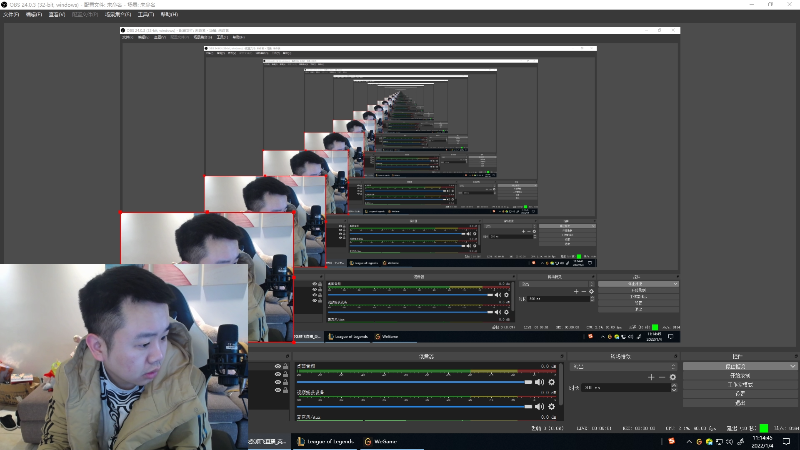Click the transition duration input field
This screenshot has width=800, height=450.
pos(626,388)
